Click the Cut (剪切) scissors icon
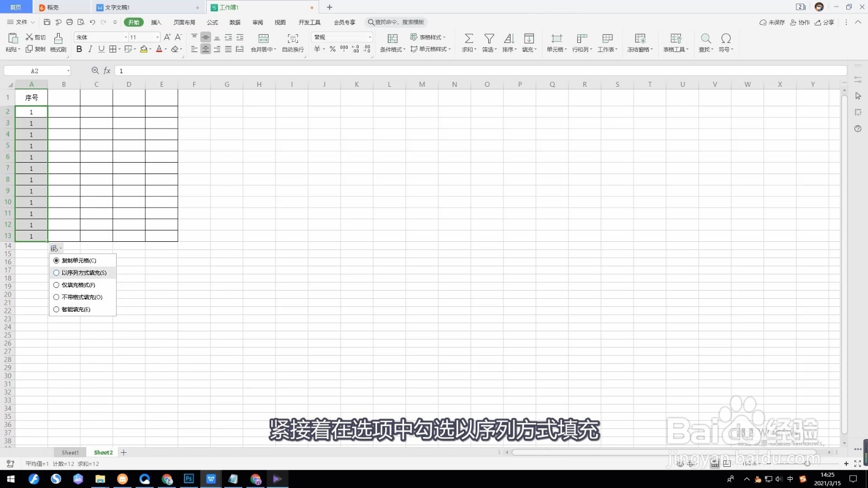The image size is (868, 488). coord(29,37)
